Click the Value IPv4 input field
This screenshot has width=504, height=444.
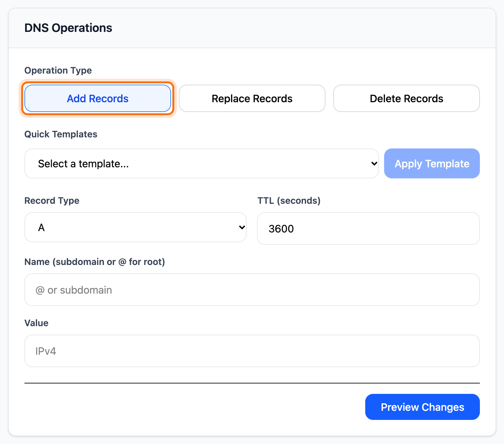coord(252,351)
